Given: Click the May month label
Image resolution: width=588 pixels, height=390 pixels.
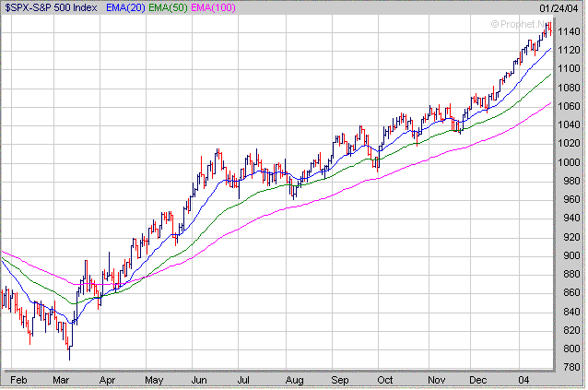Looking at the screenshot, I should click(x=154, y=380).
